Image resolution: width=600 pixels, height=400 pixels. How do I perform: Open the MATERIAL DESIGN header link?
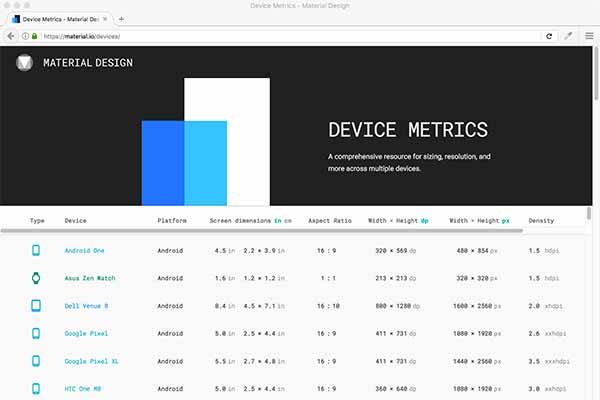click(x=88, y=63)
